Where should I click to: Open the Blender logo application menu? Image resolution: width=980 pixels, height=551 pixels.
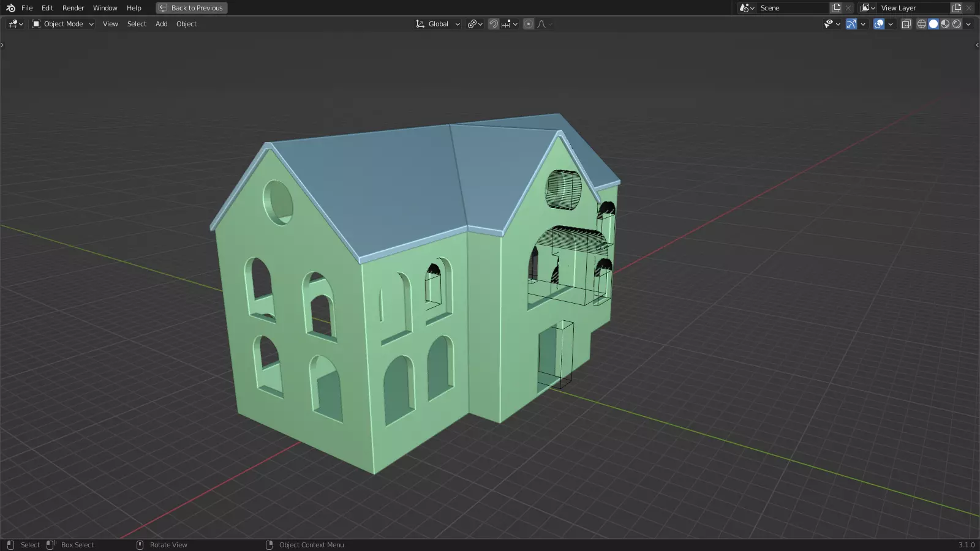(x=10, y=8)
